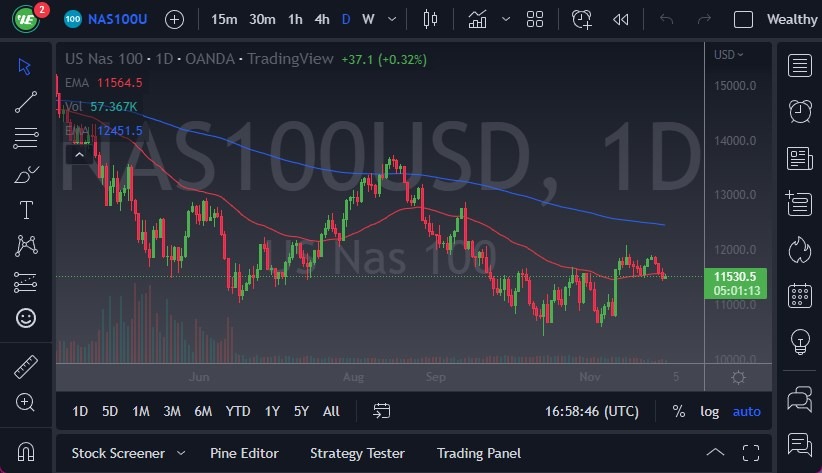Open the Stock Screener tab
822x473 pixels.
118,453
